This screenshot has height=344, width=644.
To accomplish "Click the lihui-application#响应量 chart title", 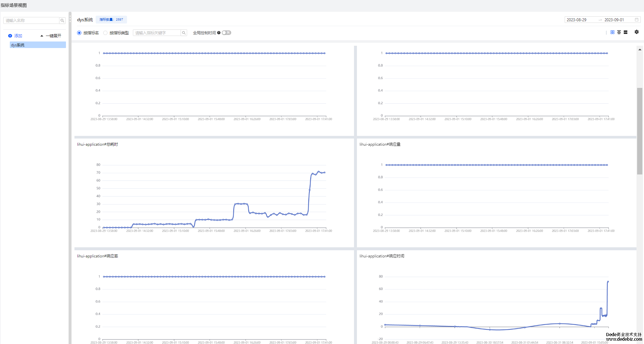I will (x=380, y=144).
